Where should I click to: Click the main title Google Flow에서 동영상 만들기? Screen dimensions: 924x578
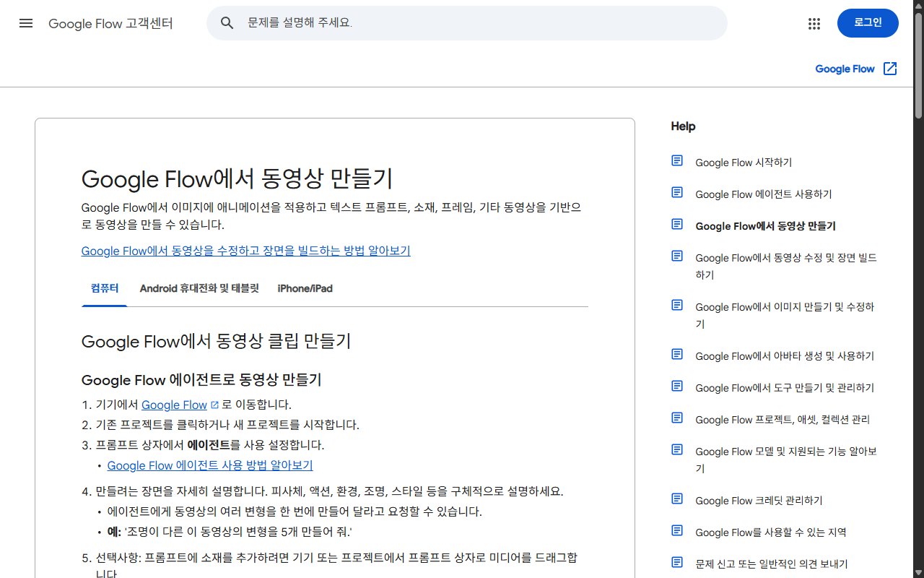click(x=237, y=178)
